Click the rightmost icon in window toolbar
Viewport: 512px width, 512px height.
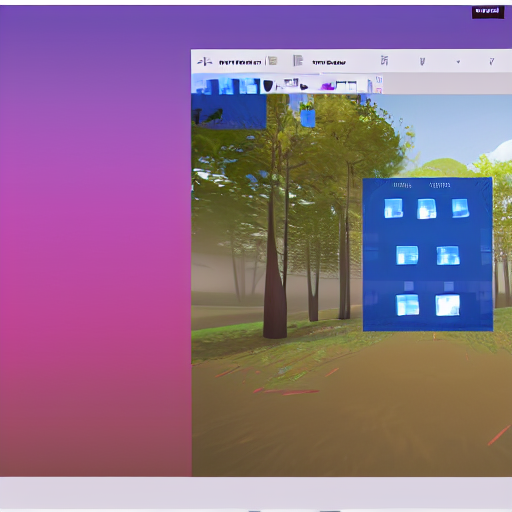492,61
